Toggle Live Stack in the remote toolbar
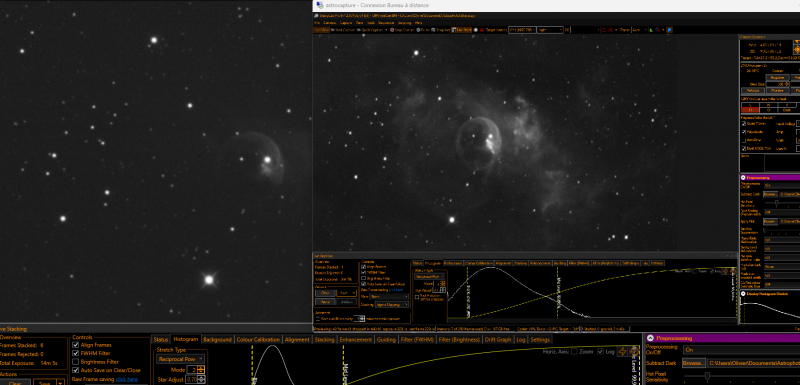This screenshot has height=385, width=800. (x=462, y=30)
